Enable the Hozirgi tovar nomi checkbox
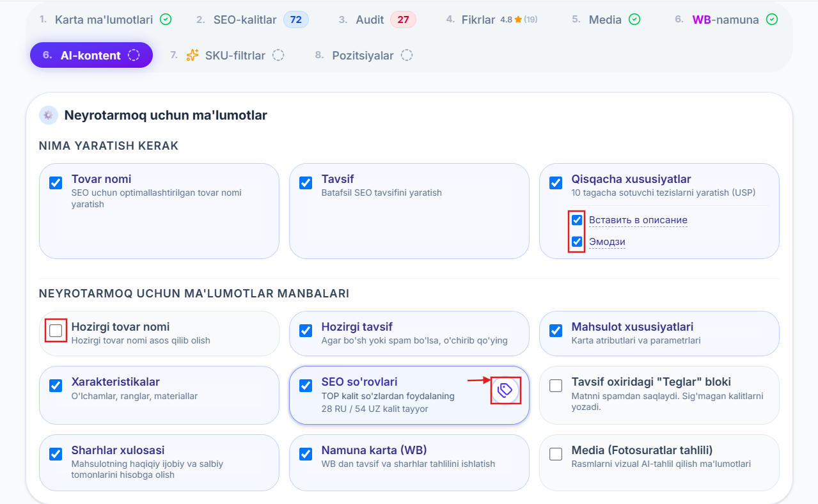Viewport: 818px width, 504px height. tap(56, 331)
